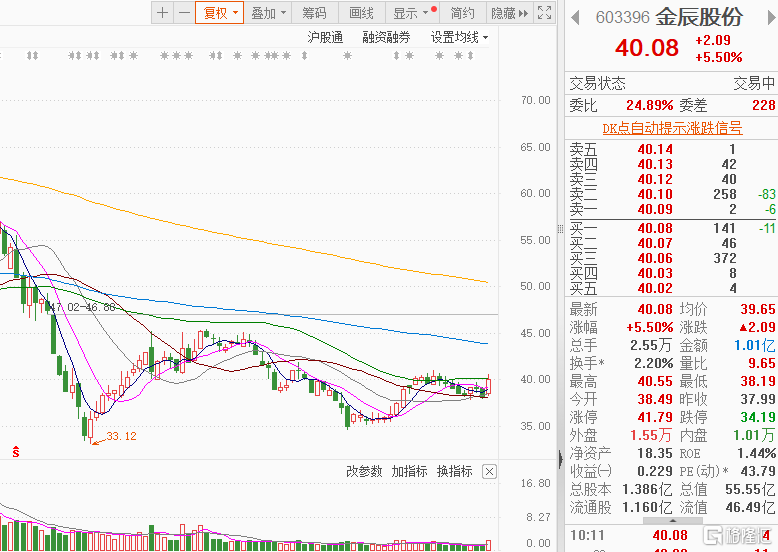Viewport: 778px width, 552px height.
Task: Click the panel splitter handle
Action: pyautogui.click(x=561, y=229)
